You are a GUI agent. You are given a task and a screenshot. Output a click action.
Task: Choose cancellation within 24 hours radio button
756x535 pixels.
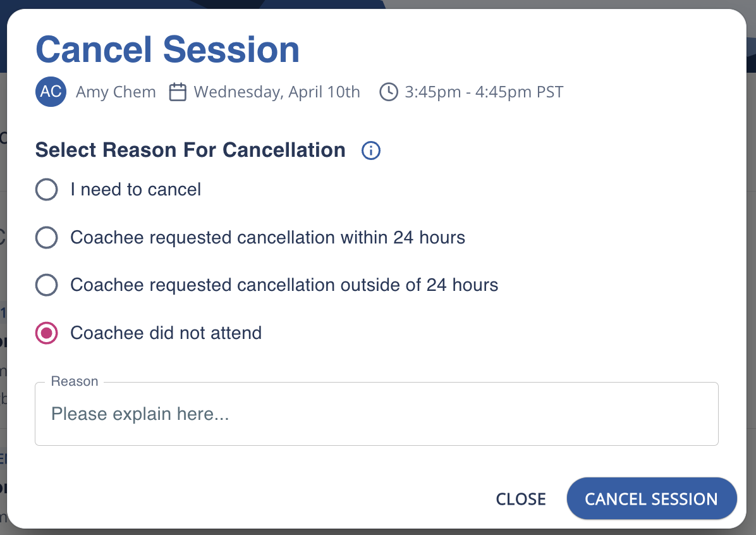[x=47, y=238]
